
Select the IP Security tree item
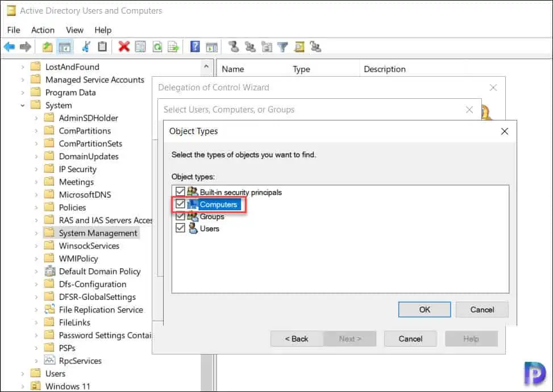coord(78,169)
